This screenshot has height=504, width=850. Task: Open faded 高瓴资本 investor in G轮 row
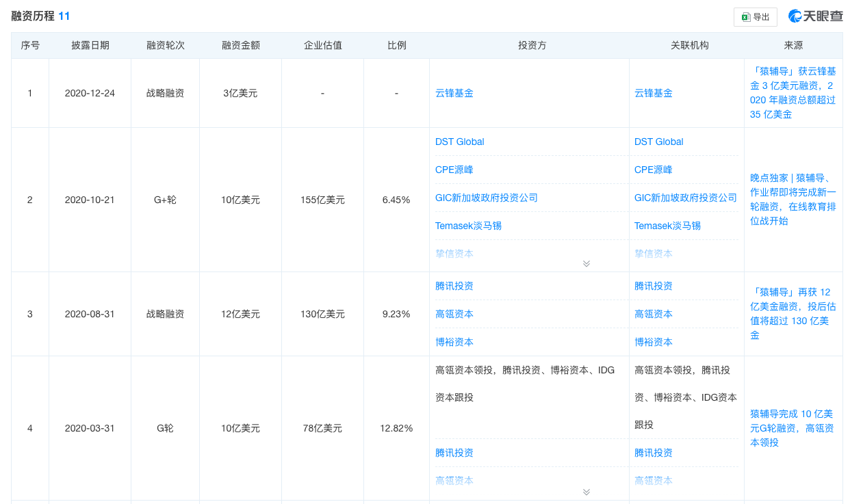pyautogui.click(x=454, y=481)
